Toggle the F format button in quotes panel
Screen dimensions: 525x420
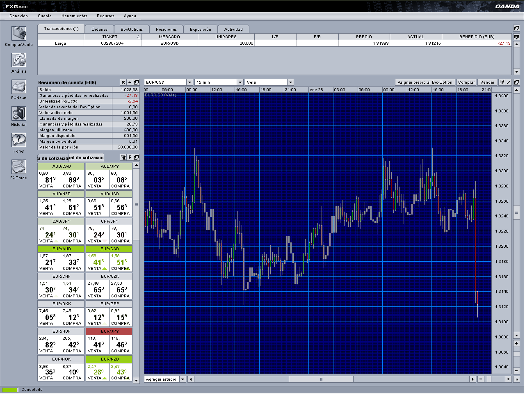coord(130,157)
